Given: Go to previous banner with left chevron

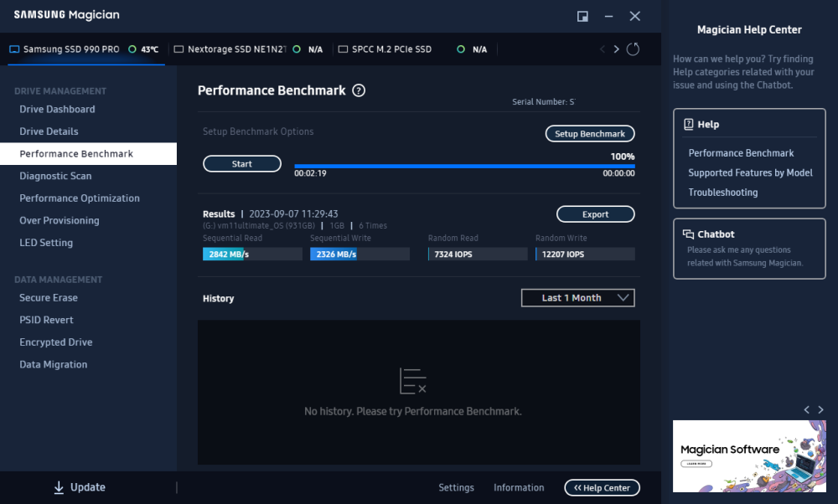Looking at the screenshot, I should 806,409.
